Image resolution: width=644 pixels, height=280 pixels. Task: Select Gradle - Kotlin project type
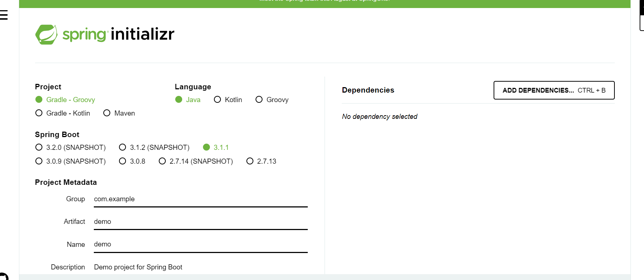[62, 113]
